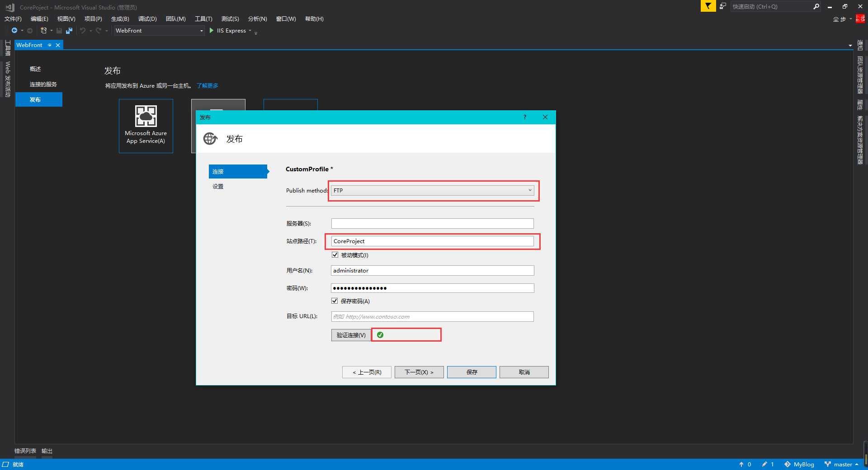The image size is (868, 470).
Task: Click the navigate forward arrow icon
Action: (x=30, y=31)
